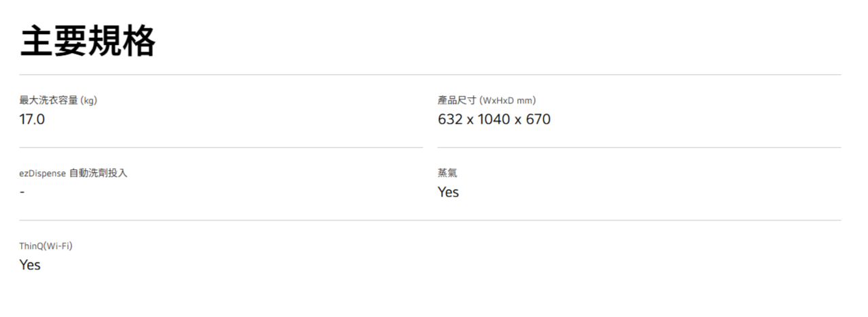The width and height of the screenshot is (868, 317).
Task: Click the divider line under 17.0 value
Action: [221, 147]
